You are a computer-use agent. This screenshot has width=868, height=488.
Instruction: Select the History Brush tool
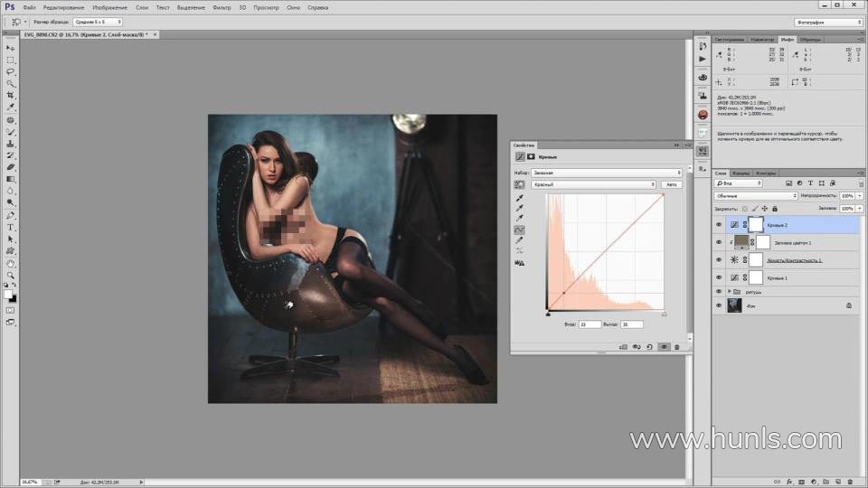pyautogui.click(x=11, y=155)
